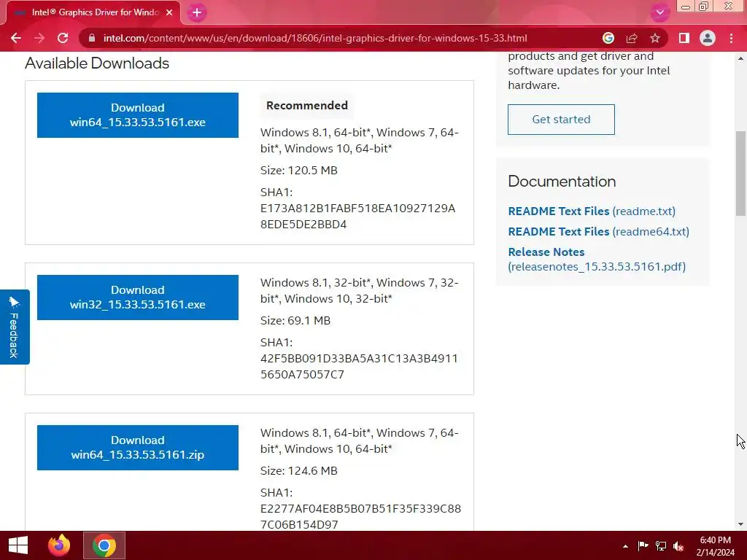Click the muted volume tray icon

point(678,546)
